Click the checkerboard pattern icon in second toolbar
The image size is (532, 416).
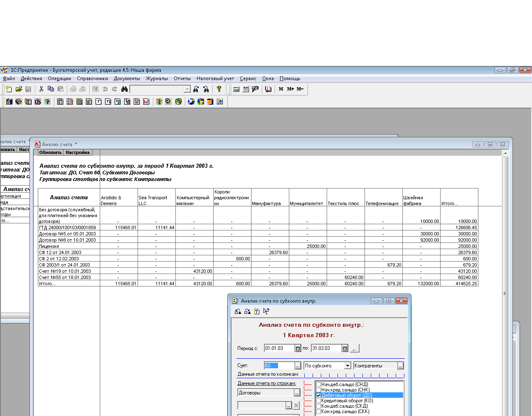79,101
